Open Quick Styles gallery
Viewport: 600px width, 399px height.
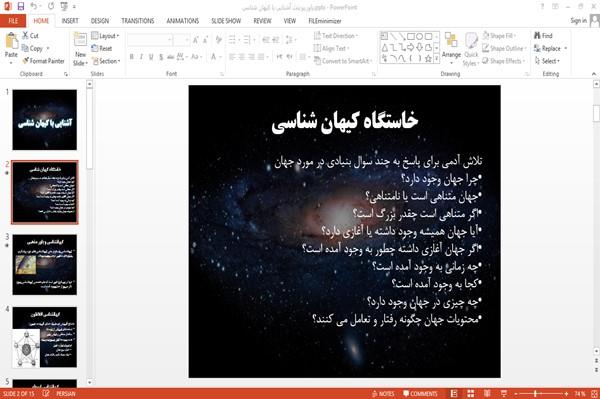pos(471,49)
